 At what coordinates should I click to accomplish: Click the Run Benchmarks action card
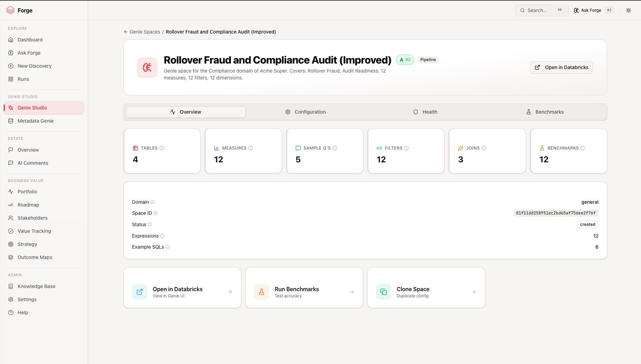[304, 288]
